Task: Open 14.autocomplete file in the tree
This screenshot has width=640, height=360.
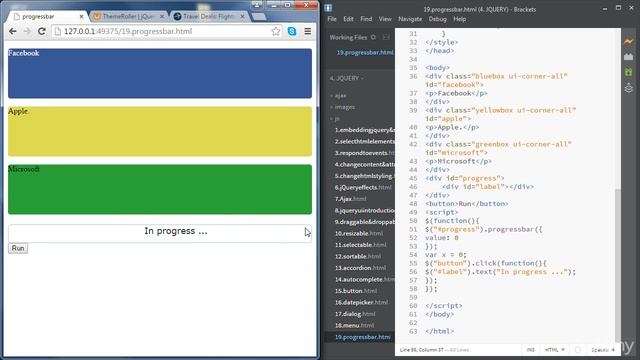Action: tap(364, 280)
